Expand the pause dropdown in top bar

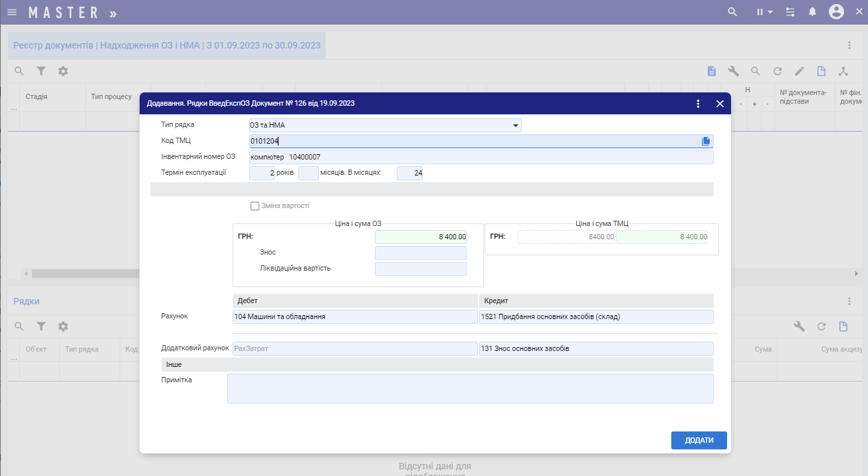click(765, 12)
